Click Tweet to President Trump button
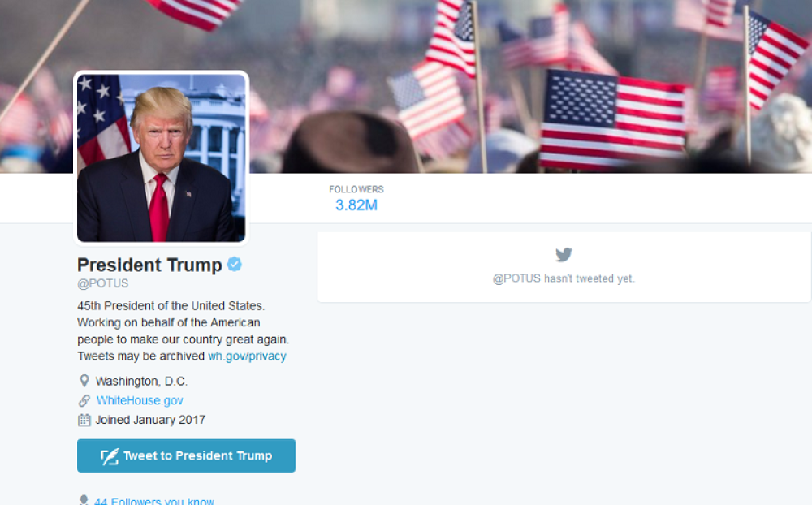 tap(187, 455)
